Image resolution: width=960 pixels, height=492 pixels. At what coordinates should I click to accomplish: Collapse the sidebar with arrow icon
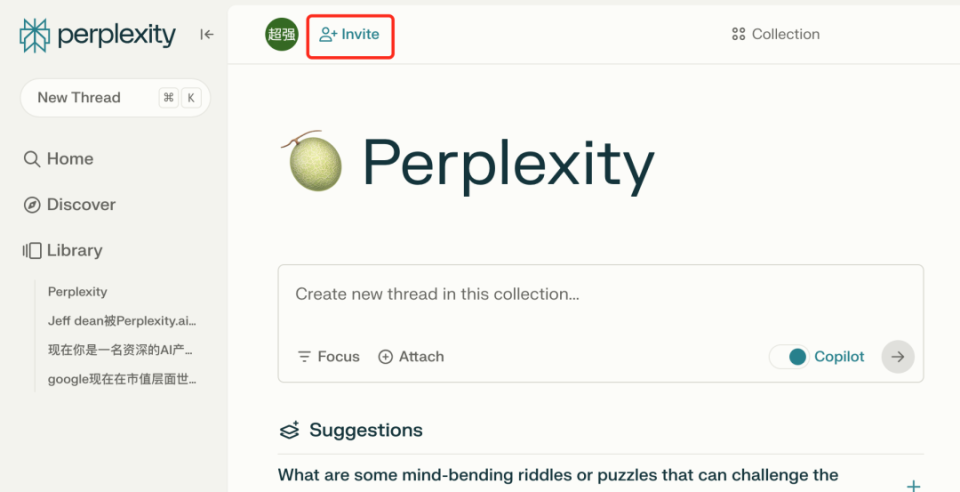[207, 34]
